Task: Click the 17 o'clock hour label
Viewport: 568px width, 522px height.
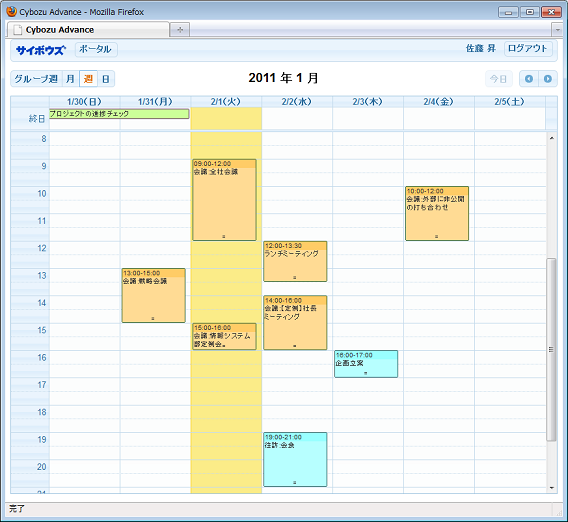Action: pos(42,385)
